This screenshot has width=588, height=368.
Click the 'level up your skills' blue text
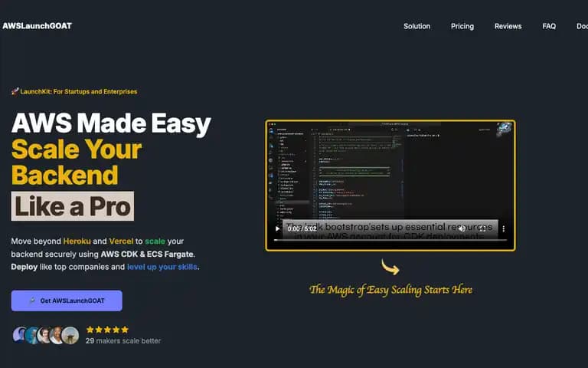(x=162, y=267)
